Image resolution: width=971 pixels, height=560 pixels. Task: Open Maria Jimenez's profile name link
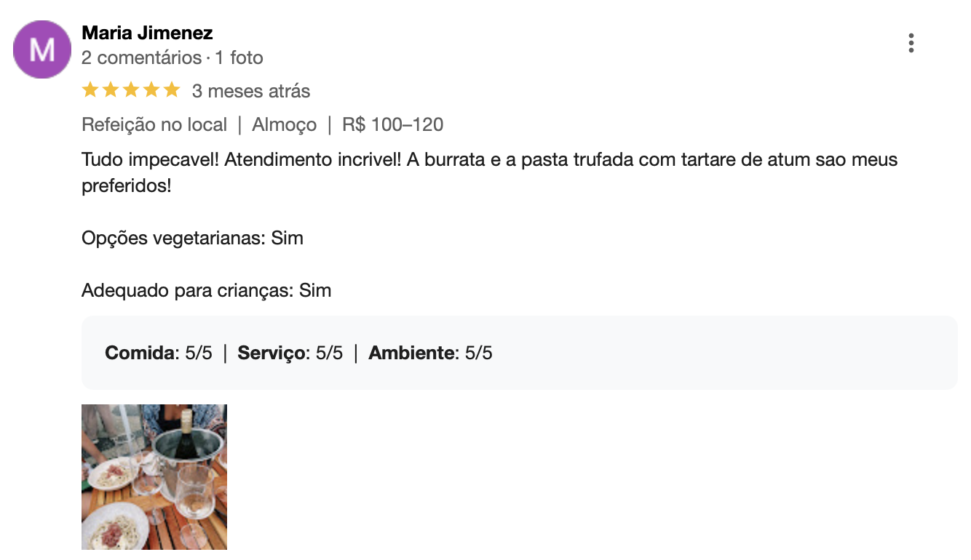147,33
